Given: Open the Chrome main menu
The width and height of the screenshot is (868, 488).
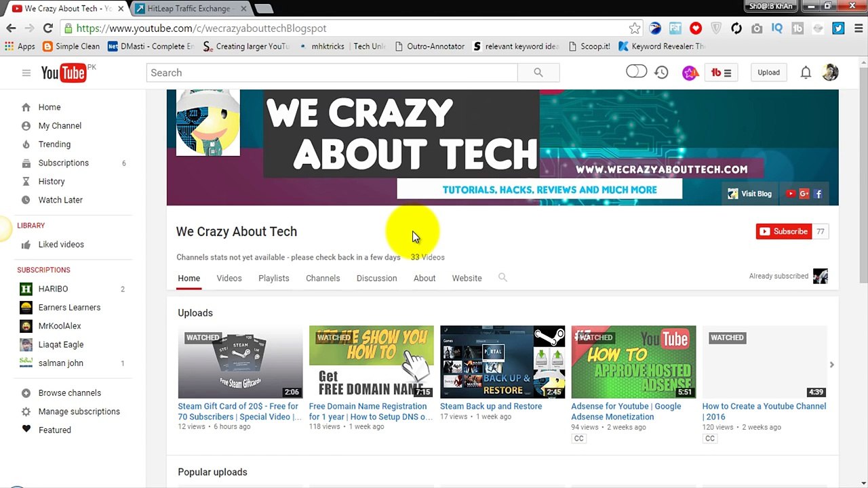Looking at the screenshot, I should (x=857, y=28).
